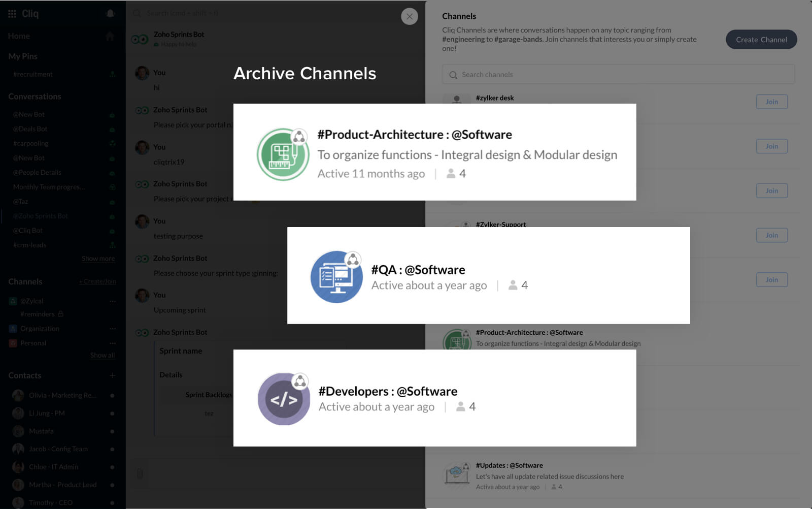Viewport: 812px width, 509px height.
Task: Open the @Zoho Sprints Bot conversation
Action: point(41,216)
